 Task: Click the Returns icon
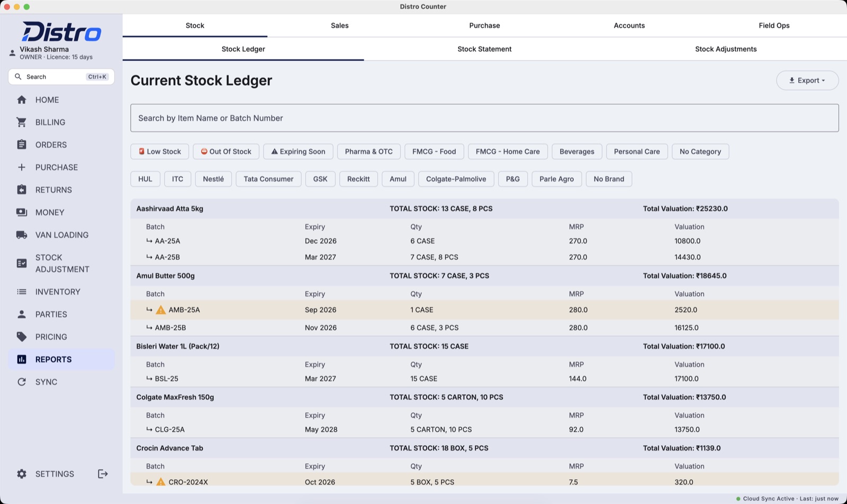click(22, 190)
